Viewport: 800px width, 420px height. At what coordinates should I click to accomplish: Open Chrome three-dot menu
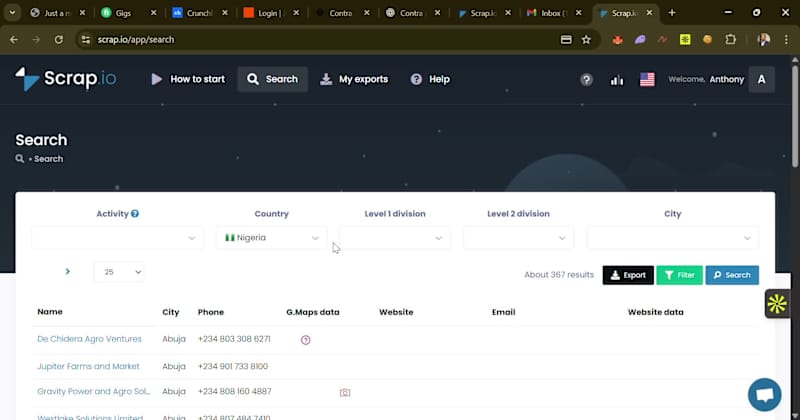(x=786, y=40)
